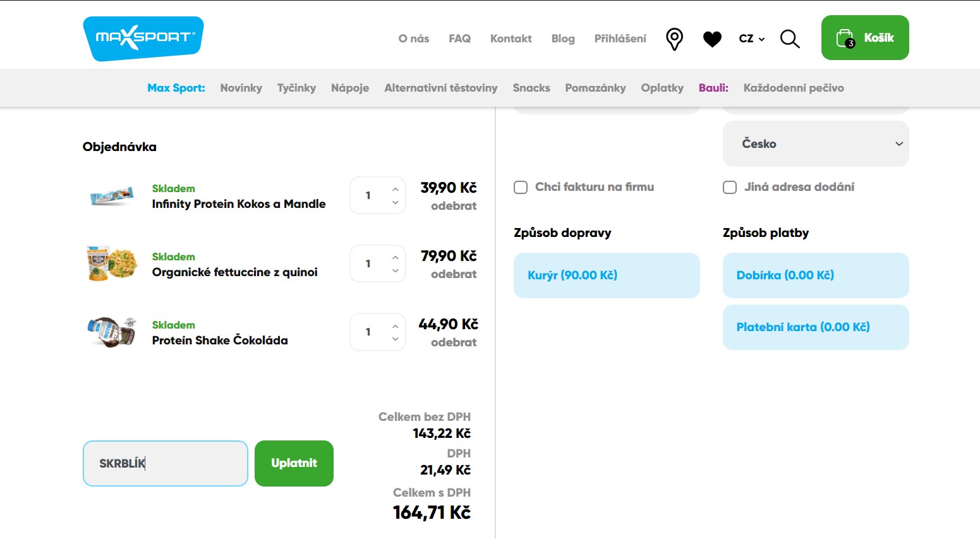Expand the CZ language selector
Image resolution: width=980 pixels, height=539 pixels.
pyautogui.click(x=752, y=39)
